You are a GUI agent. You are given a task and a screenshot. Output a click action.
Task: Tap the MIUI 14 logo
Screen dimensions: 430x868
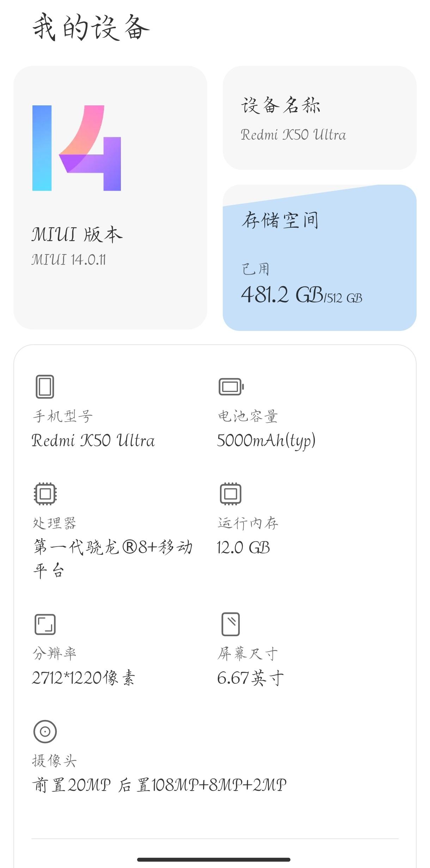pyautogui.click(x=77, y=148)
